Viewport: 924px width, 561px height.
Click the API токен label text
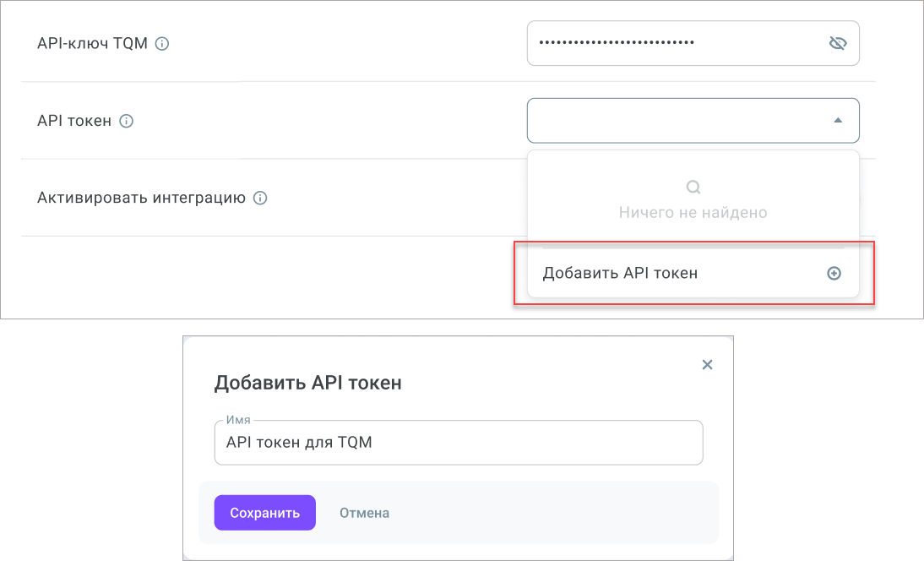tap(74, 121)
